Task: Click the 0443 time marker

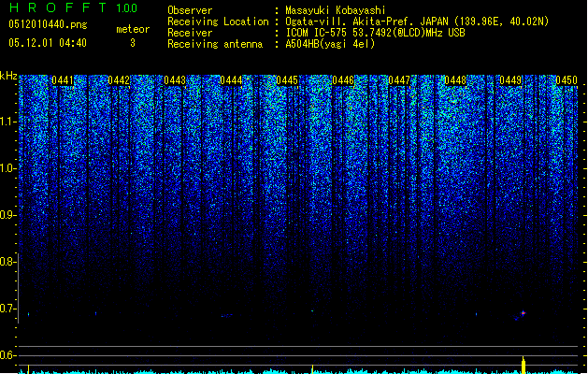Action: click(x=175, y=80)
